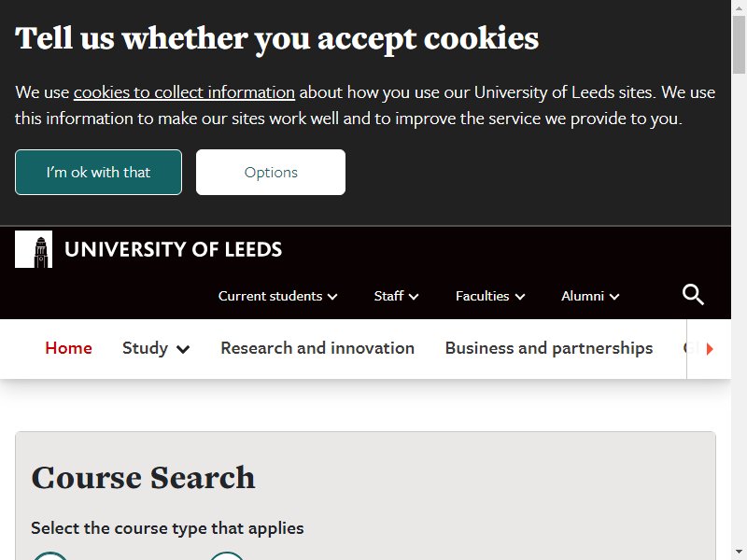Open Business and partnerships menu item
This screenshot has height=560, width=747.
tap(549, 348)
